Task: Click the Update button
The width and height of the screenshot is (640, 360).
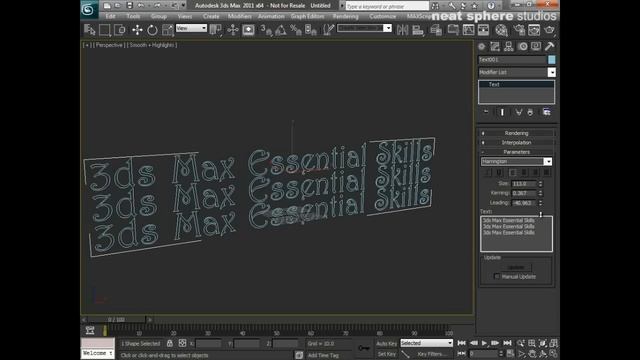Action: point(516,267)
